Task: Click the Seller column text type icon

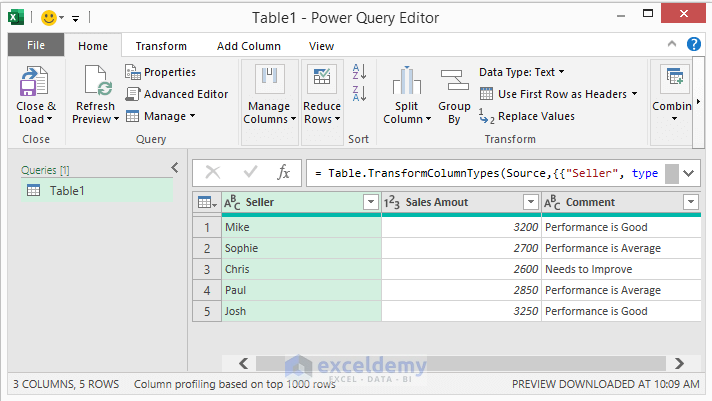Action: pyautogui.click(x=232, y=203)
